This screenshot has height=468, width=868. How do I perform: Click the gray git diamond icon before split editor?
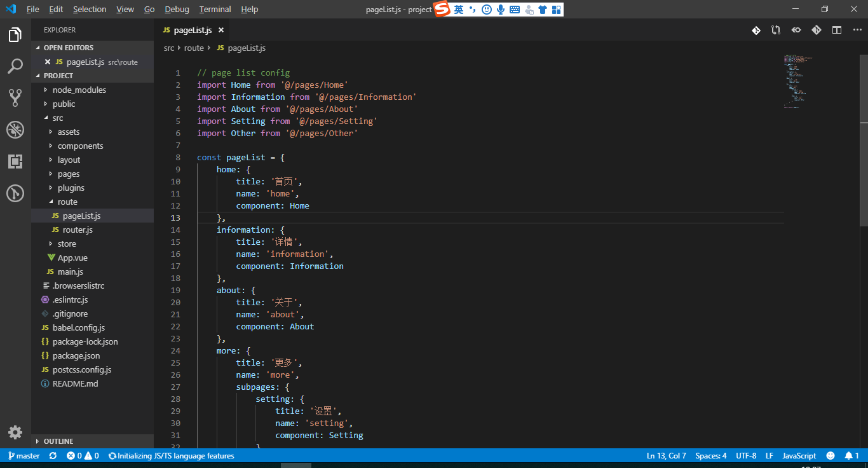coord(817,30)
